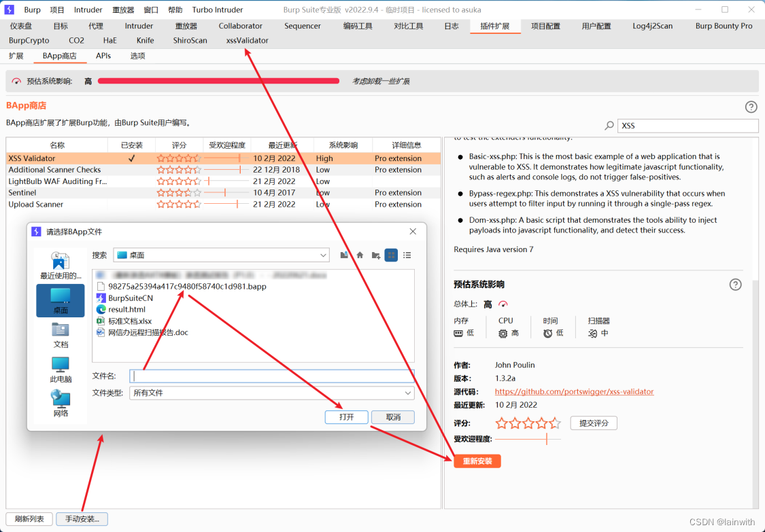Close the 请选择BApp文件 dialog
765x532 pixels.
413,232
